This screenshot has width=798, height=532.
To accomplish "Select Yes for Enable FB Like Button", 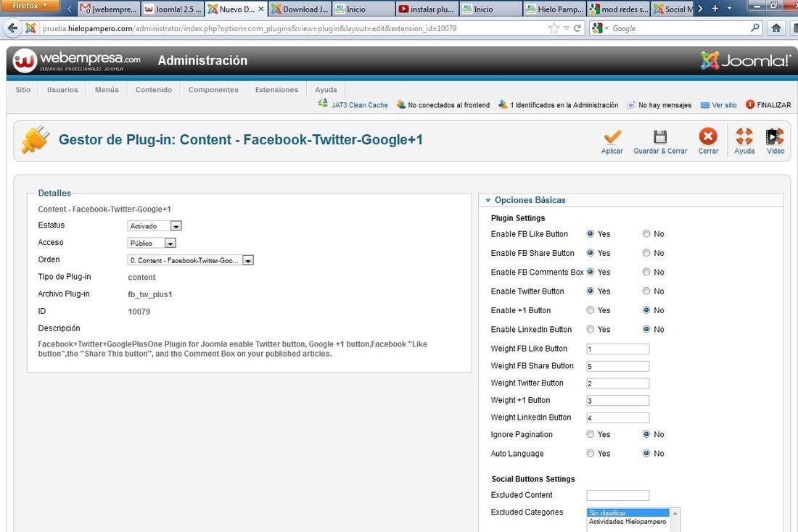I will [591, 234].
